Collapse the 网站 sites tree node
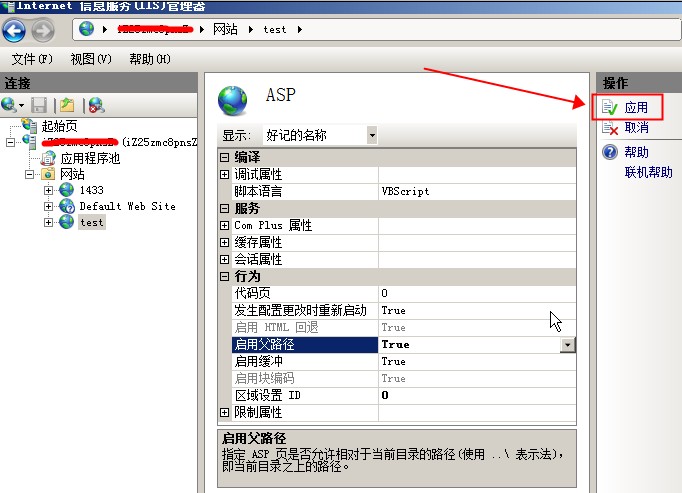 point(30,174)
